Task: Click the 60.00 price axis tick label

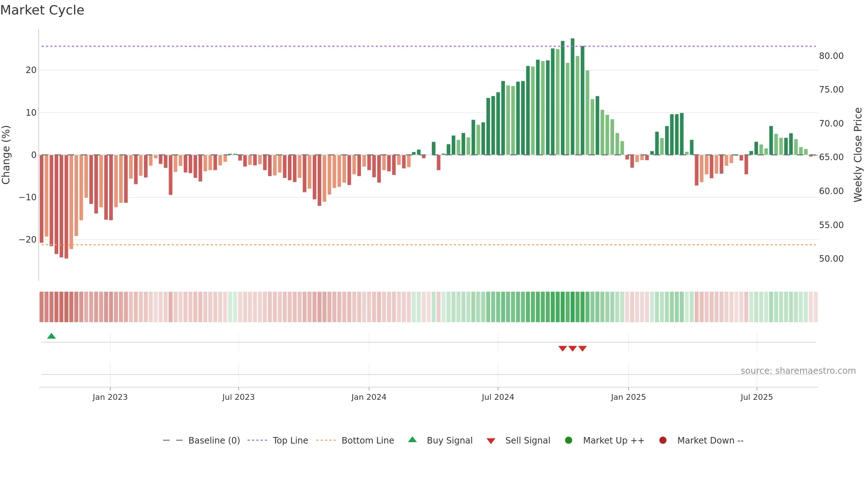Action: pos(831,191)
